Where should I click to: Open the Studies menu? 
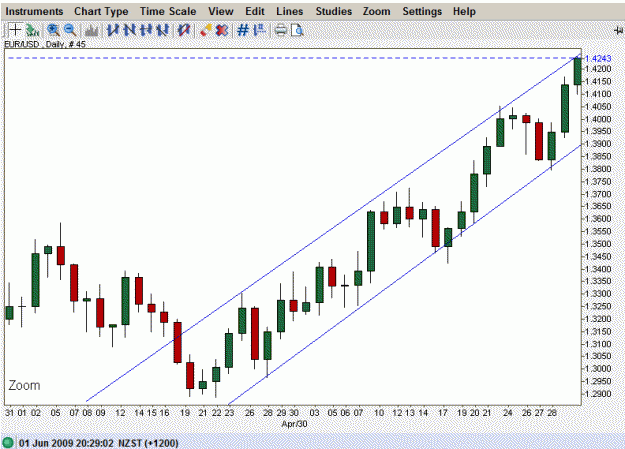point(334,12)
